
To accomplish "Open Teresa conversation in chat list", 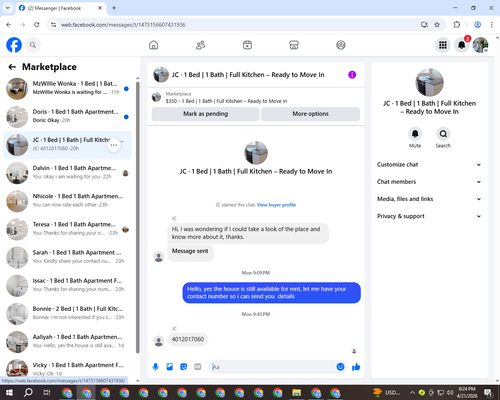I will (67, 229).
